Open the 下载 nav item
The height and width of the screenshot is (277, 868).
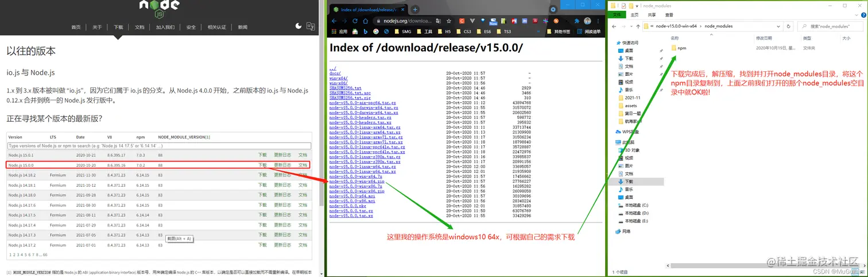click(x=118, y=27)
